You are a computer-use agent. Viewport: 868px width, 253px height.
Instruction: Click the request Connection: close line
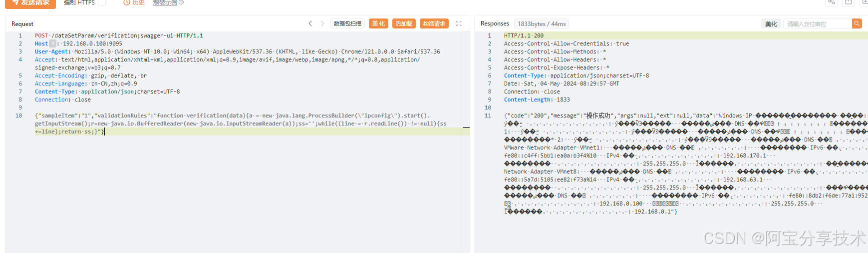(x=63, y=99)
